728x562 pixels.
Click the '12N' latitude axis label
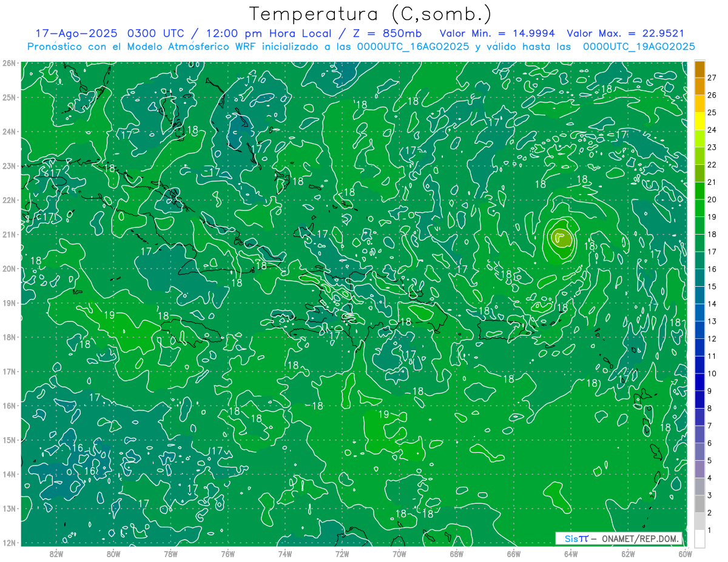9,543
